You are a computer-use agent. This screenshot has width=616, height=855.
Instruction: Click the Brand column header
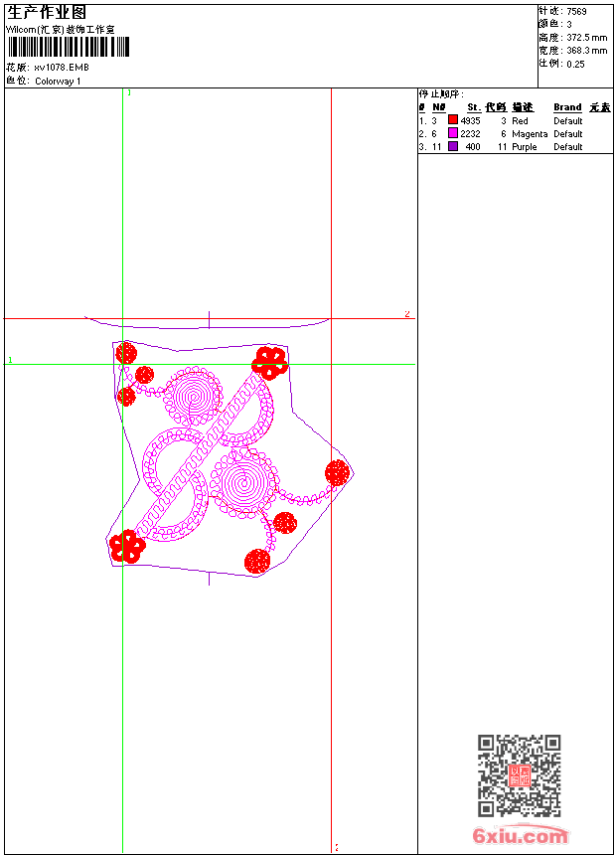coord(567,107)
